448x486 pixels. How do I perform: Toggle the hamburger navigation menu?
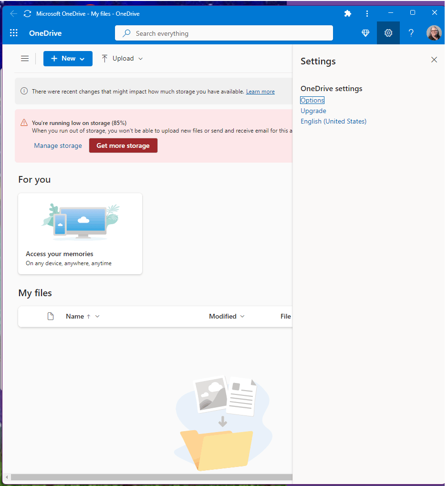tap(25, 58)
